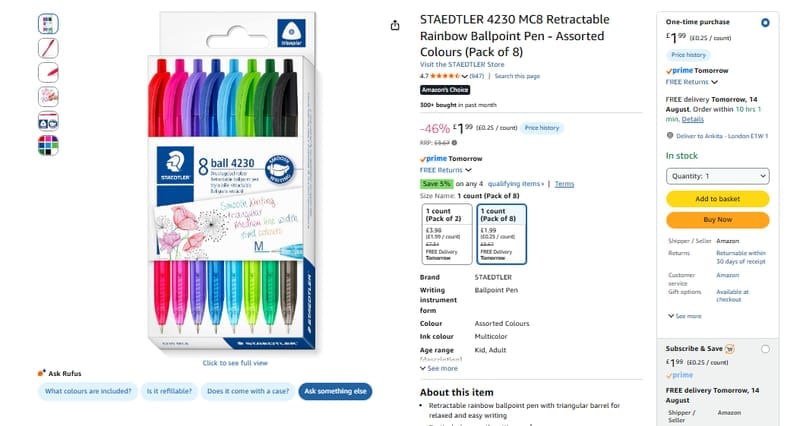Viewport: 800px width, 426px height.
Task: Click the Ask Rufus icon
Action: [x=42, y=373]
